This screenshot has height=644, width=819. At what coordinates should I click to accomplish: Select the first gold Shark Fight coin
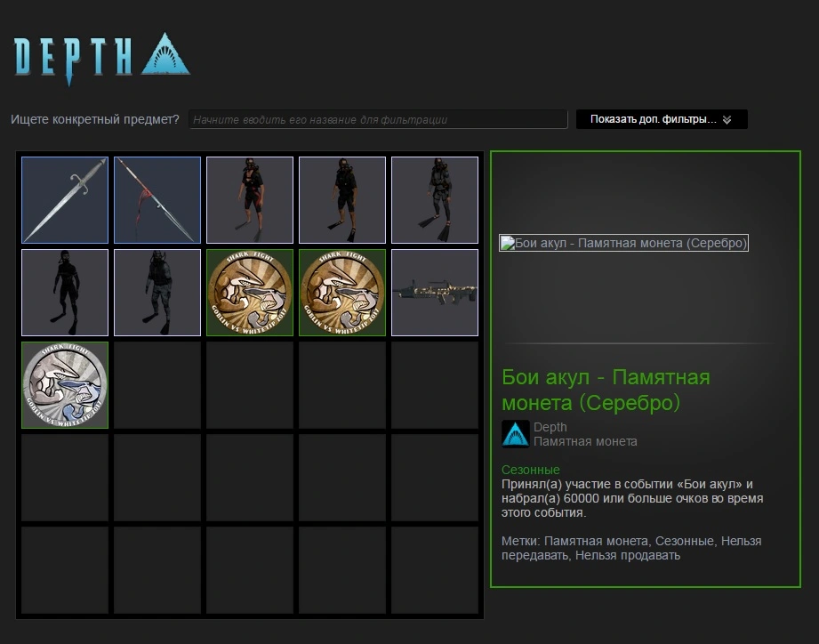point(250,293)
